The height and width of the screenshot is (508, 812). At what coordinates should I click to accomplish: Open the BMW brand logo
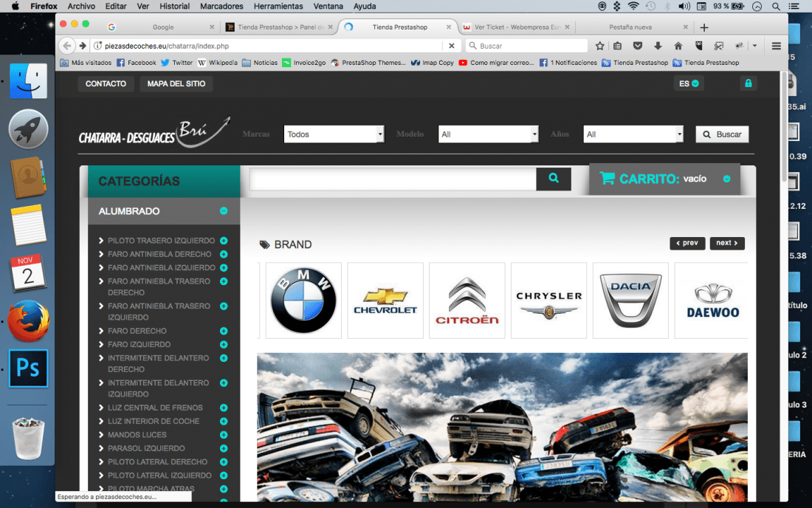pyautogui.click(x=303, y=301)
